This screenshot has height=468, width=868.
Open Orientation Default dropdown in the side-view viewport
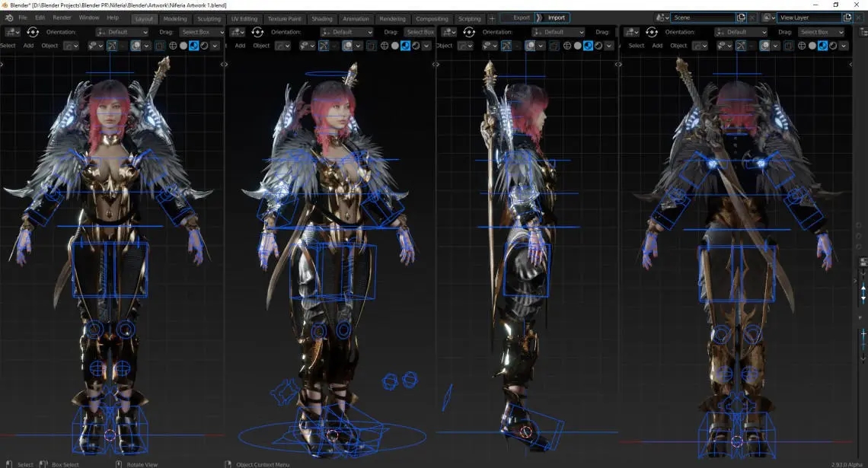click(558, 32)
